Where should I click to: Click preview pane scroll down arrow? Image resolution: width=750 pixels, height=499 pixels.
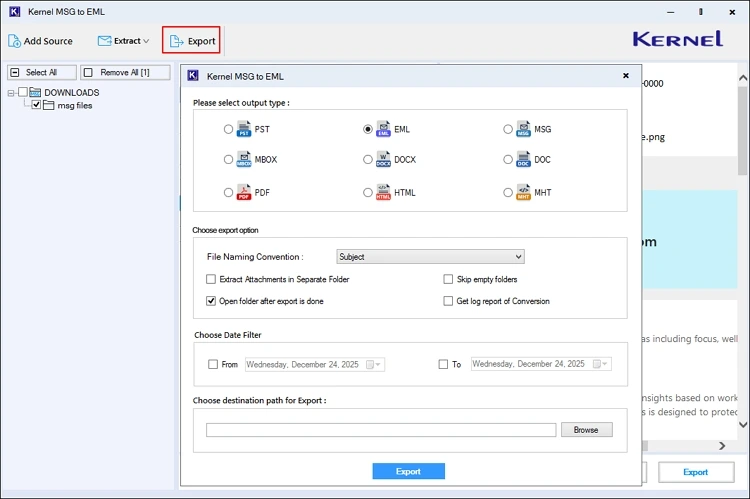point(743,424)
